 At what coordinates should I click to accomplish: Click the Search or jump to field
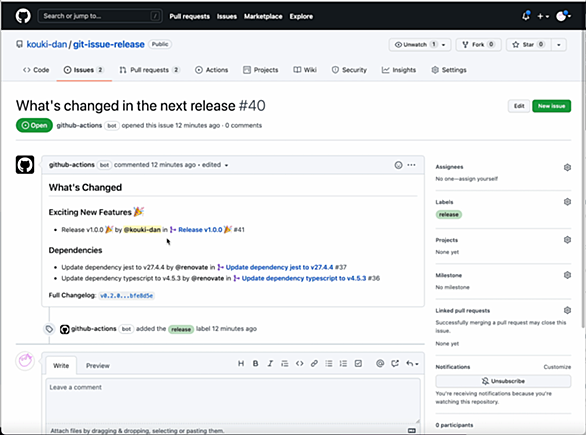(x=100, y=16)
